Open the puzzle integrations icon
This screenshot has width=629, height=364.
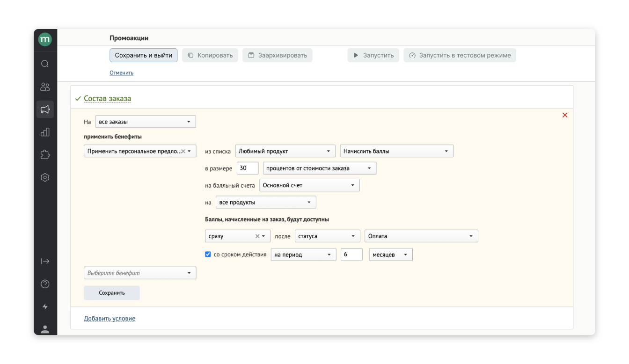45,155
